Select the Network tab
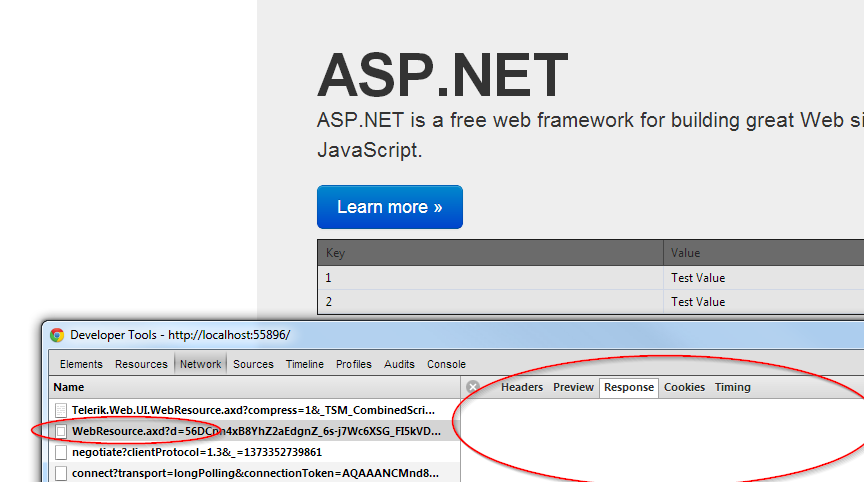 coord(201,364)
